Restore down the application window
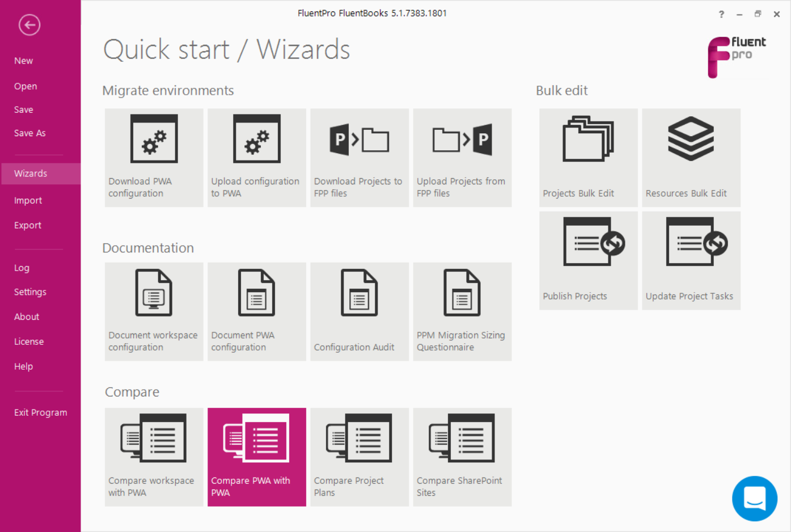The width and height of the screenshot is (791, 532). point(758,14)
